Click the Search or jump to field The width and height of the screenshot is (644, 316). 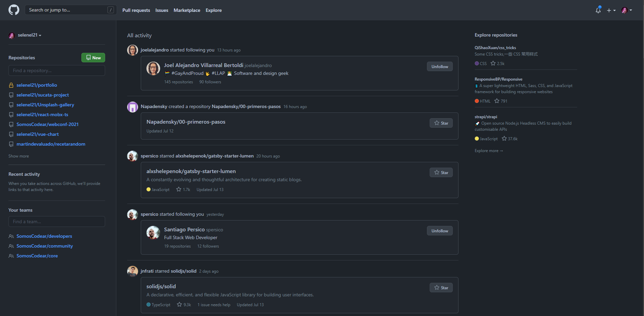point(71,10)
